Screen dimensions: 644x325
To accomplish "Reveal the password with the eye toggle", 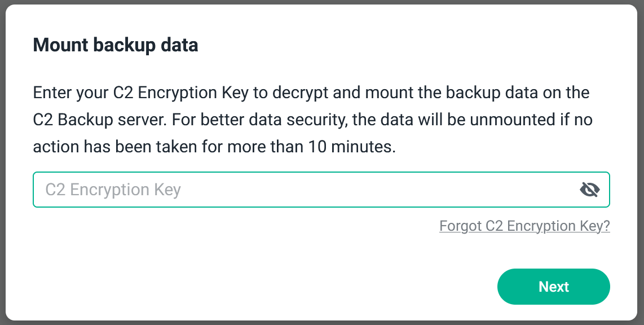I will pos(589,190).
